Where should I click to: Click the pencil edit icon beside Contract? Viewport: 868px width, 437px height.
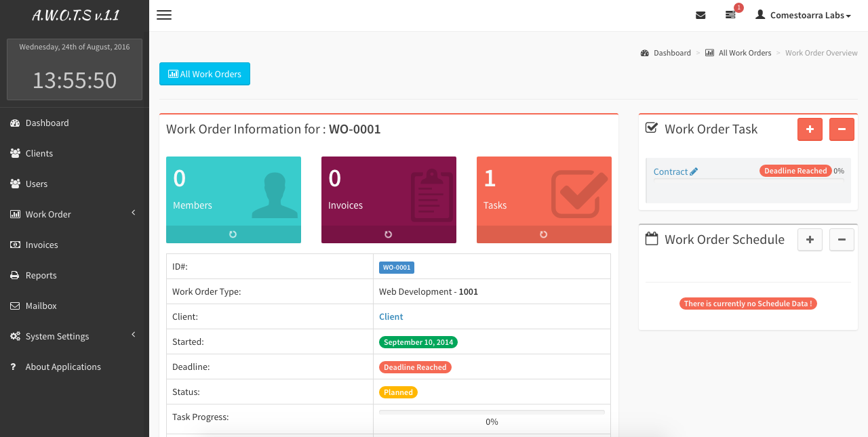[694, 172]
